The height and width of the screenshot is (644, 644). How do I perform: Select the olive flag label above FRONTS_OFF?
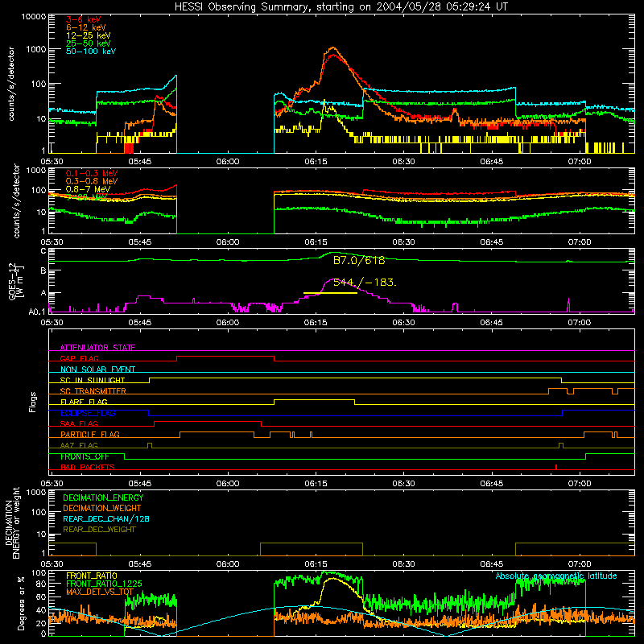click(x=79, y=445)
